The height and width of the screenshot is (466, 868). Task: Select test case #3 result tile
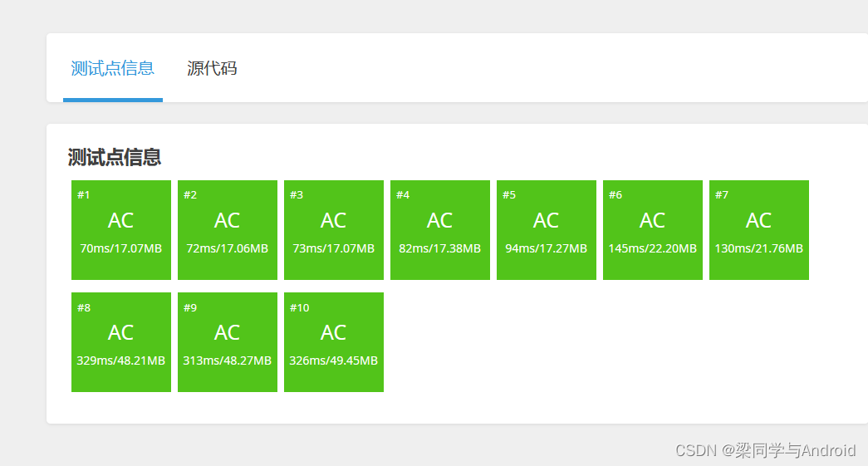(x=334, y=230)
